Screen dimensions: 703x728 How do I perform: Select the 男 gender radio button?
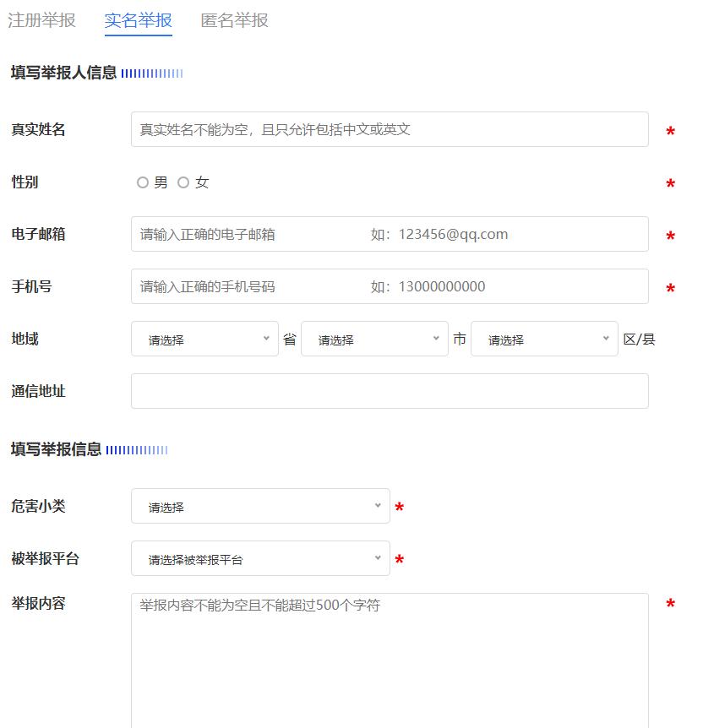144,182
